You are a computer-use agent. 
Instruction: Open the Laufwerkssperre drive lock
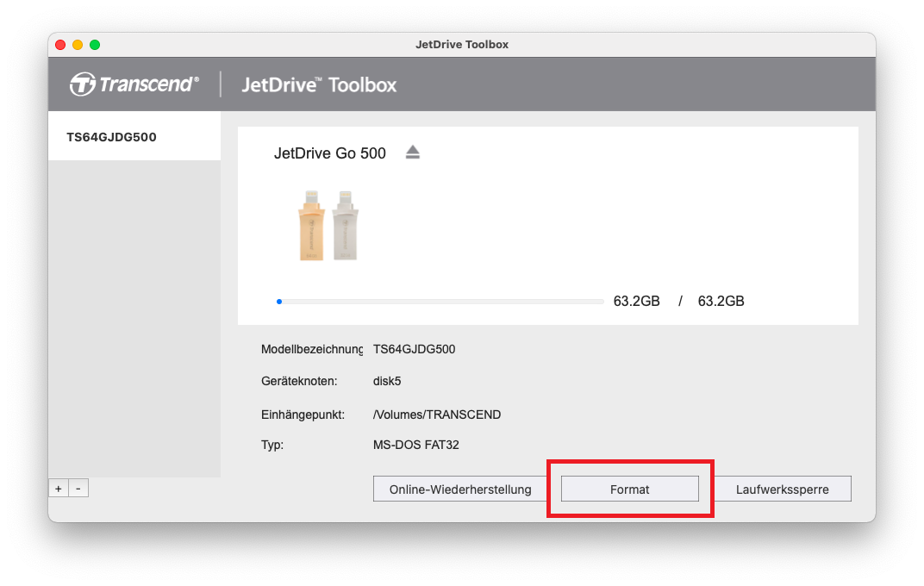coord(782,489)
